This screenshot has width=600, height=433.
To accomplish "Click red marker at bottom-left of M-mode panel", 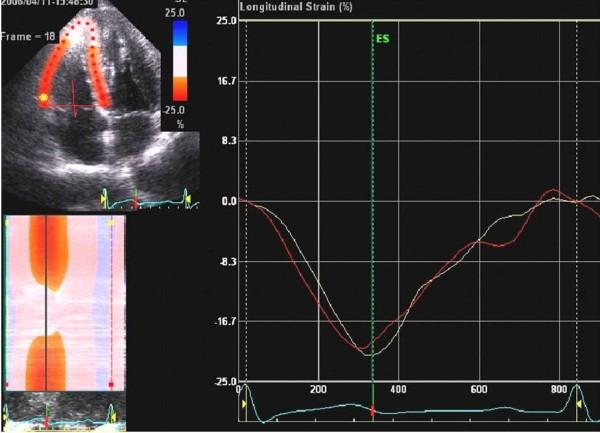I will pyautogui.click(x=7, y=384).
